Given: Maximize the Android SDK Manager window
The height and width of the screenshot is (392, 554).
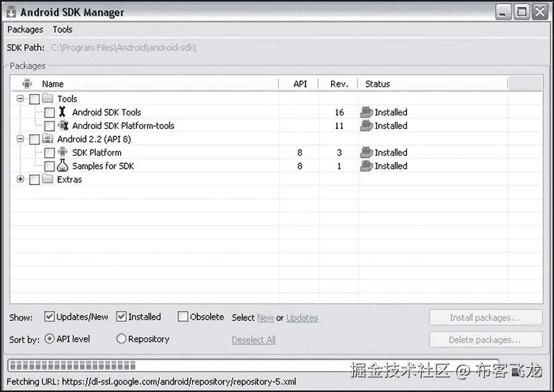Looking at the screenshot, I should pos(522,12).
